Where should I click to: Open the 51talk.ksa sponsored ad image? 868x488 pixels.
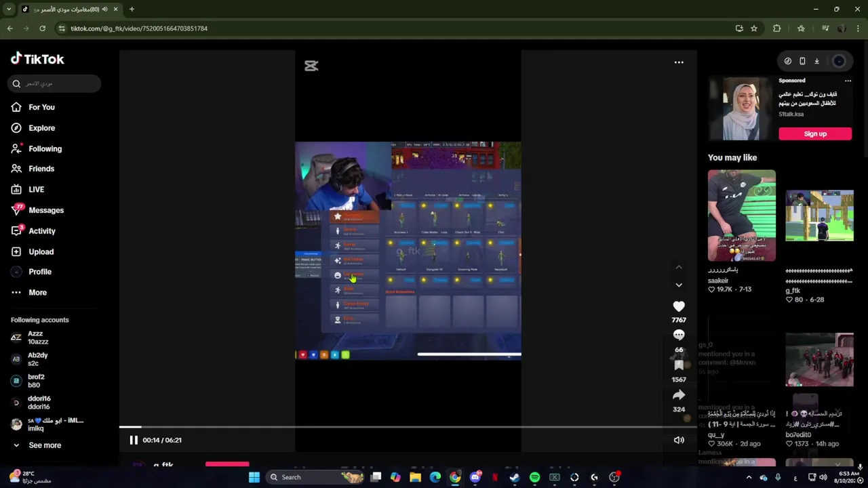coord(741,108)
